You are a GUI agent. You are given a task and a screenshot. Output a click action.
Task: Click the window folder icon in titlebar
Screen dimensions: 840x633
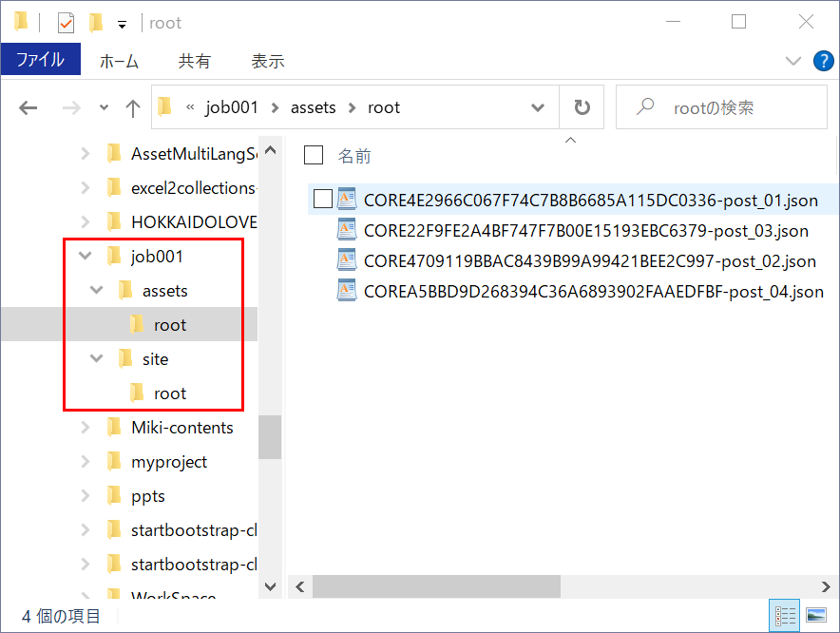point(21,22)
